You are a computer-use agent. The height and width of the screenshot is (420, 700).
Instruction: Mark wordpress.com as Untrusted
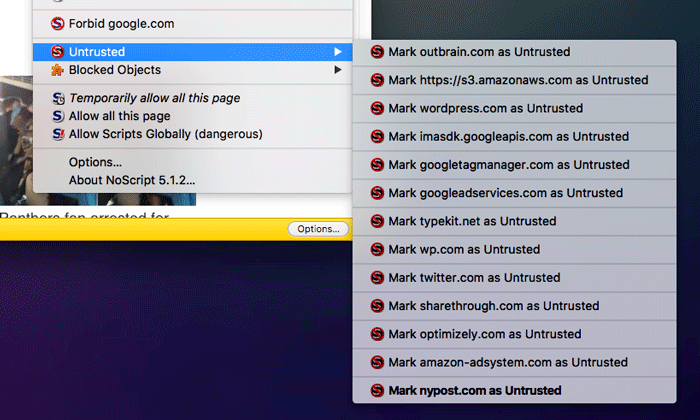(514, 108)
